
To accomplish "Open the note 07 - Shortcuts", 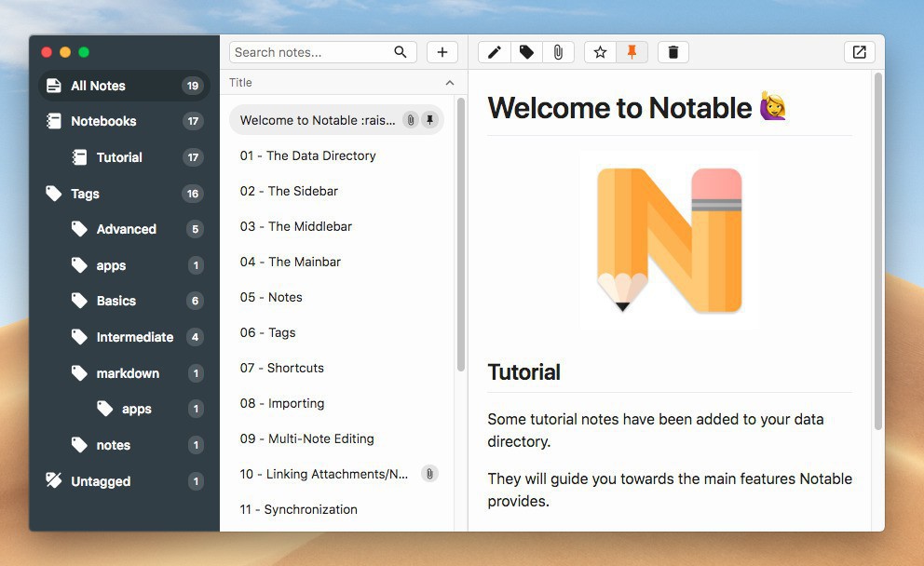I will 282,368.
